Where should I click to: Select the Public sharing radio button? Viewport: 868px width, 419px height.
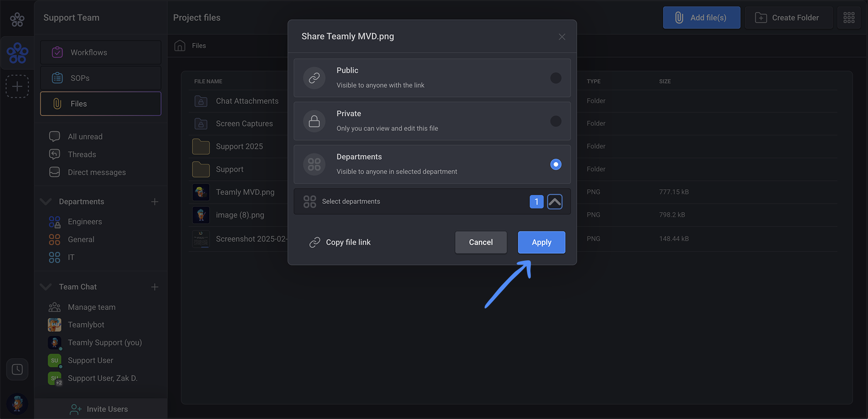[556, 78]
